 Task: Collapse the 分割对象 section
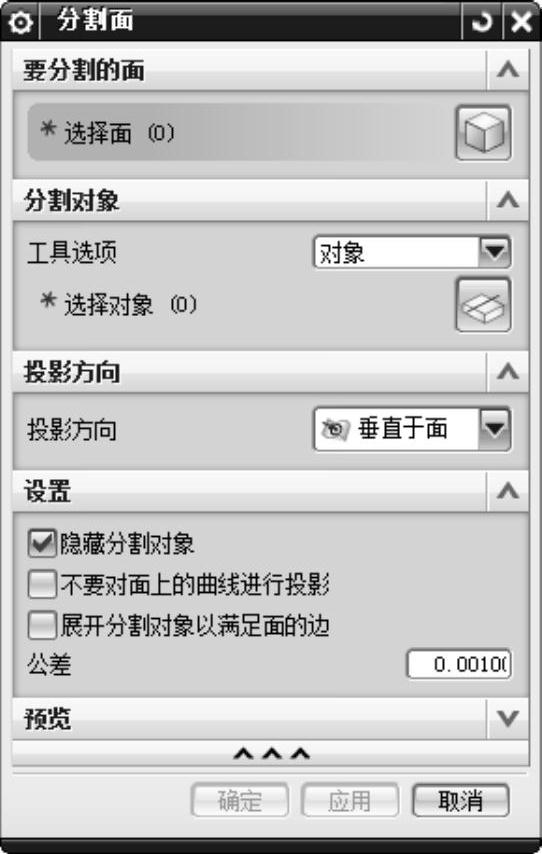(508, 200)
